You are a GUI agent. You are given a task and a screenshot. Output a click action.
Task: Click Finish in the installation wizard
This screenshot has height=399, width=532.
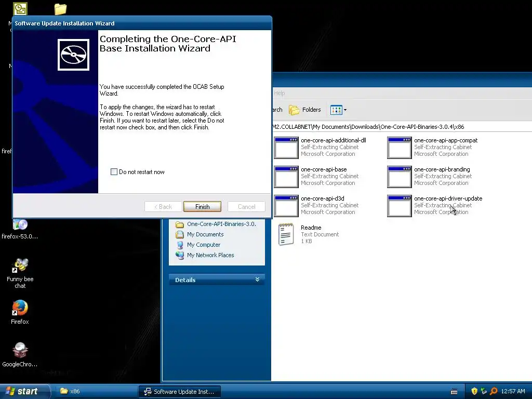point(202,207)
